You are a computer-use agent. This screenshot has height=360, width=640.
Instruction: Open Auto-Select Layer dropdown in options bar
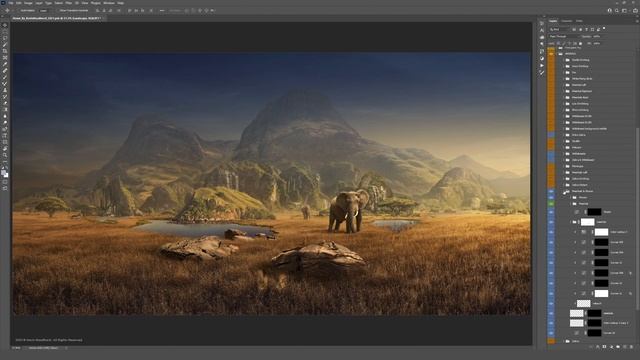(x=44, y=11)
